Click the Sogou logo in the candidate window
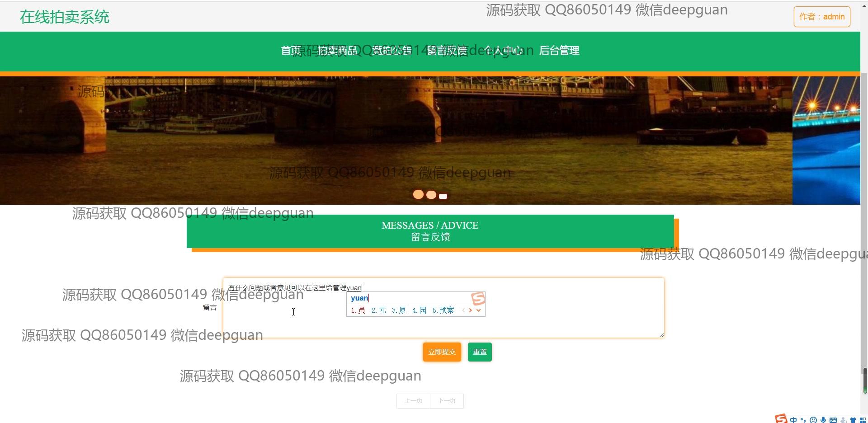Screen dimensions: 868x423 pos(478,298)
